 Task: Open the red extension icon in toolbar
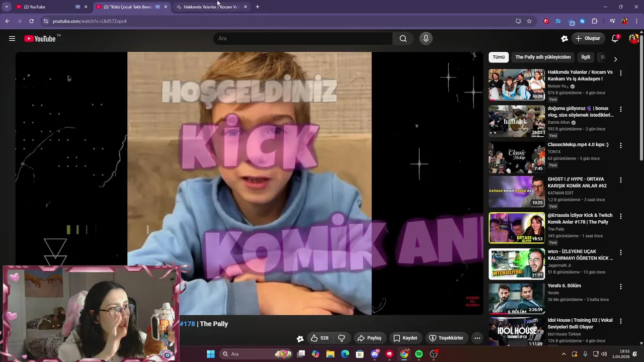click(x=546, y=21)
